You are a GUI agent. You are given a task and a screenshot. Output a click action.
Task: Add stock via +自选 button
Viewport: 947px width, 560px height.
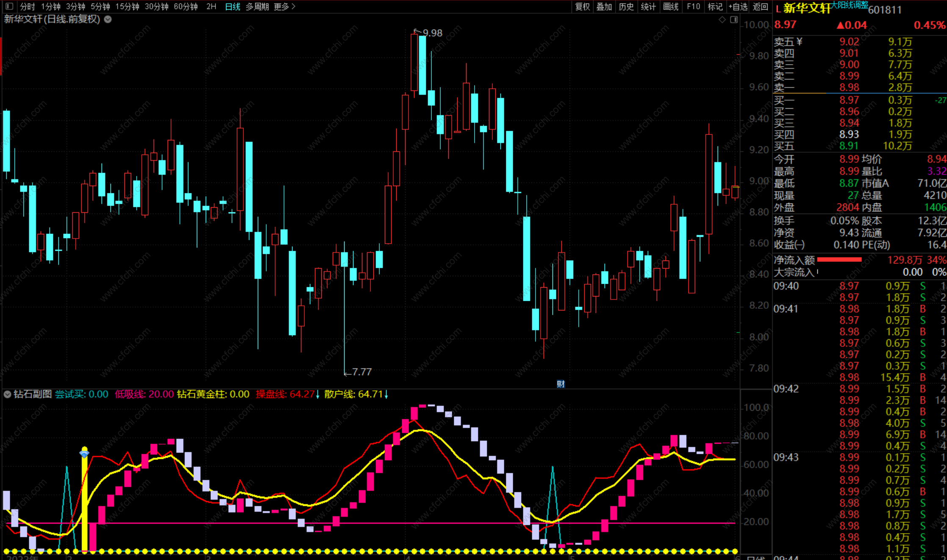[738, 6]
